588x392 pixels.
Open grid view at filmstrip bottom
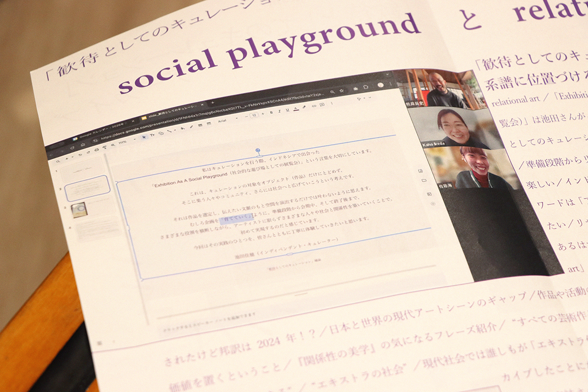click(99, 343)
